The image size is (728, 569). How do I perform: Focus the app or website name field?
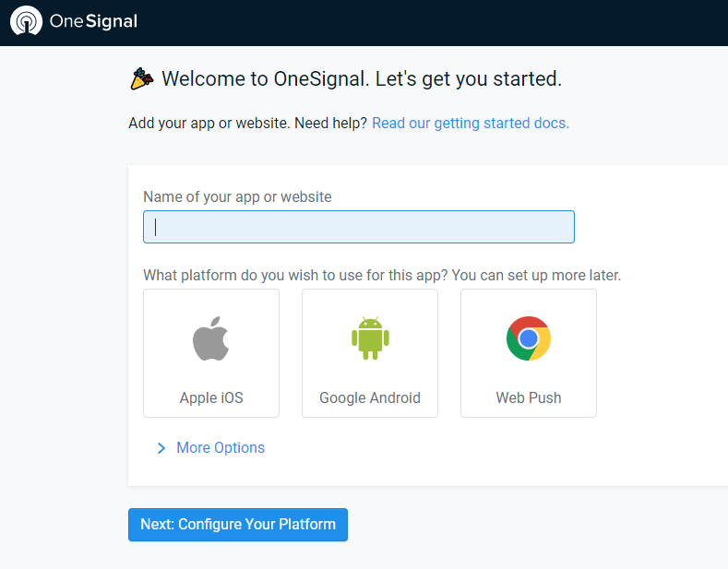(359, 227)
